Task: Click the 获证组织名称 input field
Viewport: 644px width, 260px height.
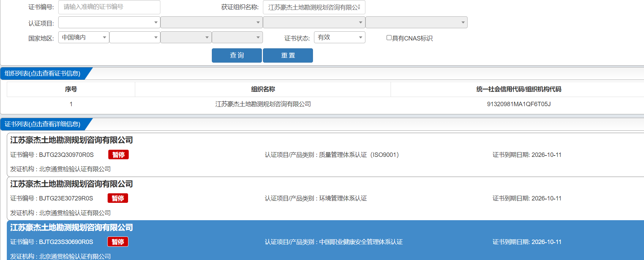Action: pyautogui.click(x=314, y=7)
